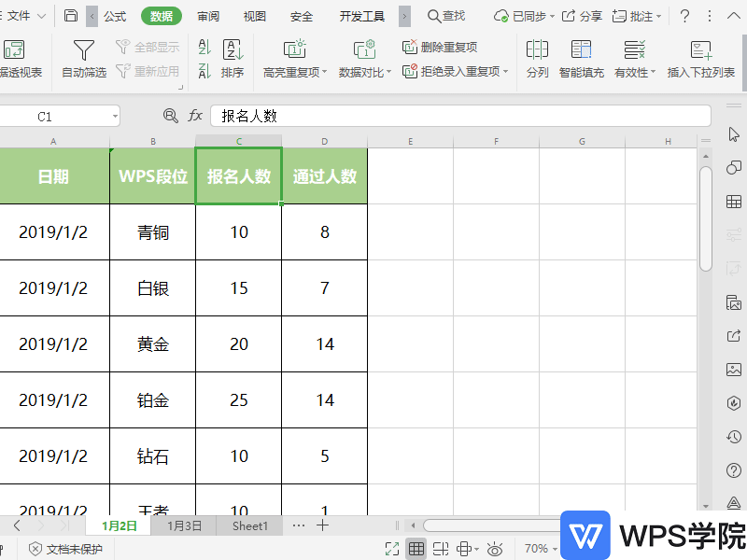Toggle full screen view in status bar
Screen dimensions: 747x560
[x=392, y=549]
